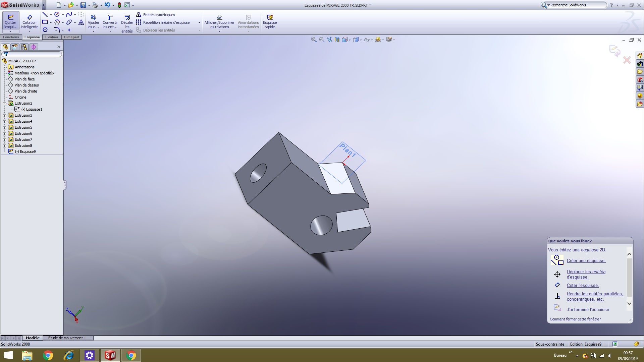The image size is (644, 362).
Task: Open Internet Explorer from the taskbar
Action: pos(69,355)
